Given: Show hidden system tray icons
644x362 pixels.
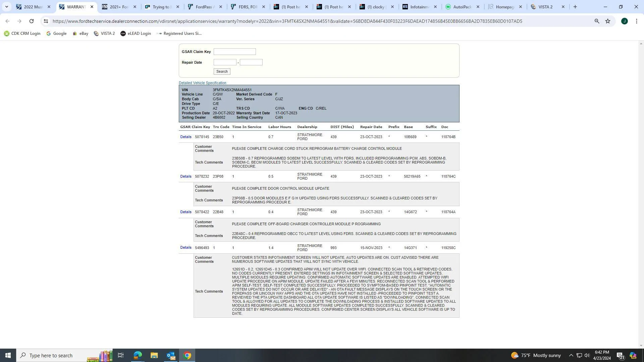Looking at the screenshot, I should 571,355.
